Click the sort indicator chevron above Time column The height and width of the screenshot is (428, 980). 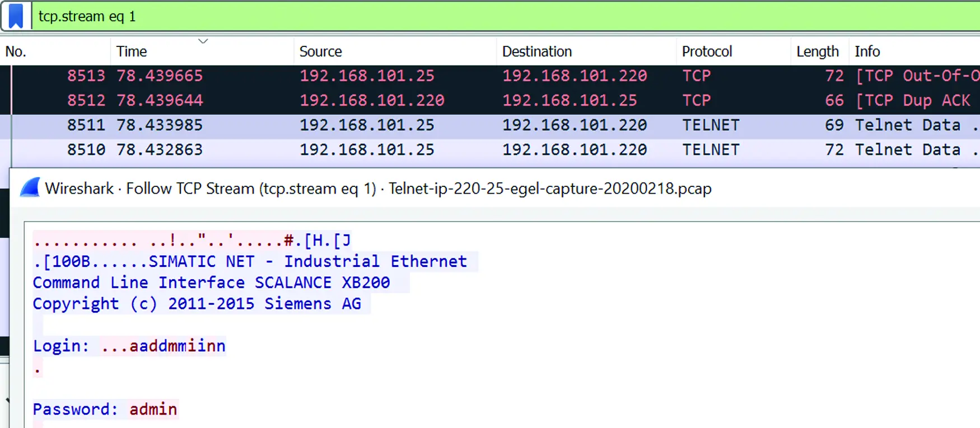[x=203, y=41]
